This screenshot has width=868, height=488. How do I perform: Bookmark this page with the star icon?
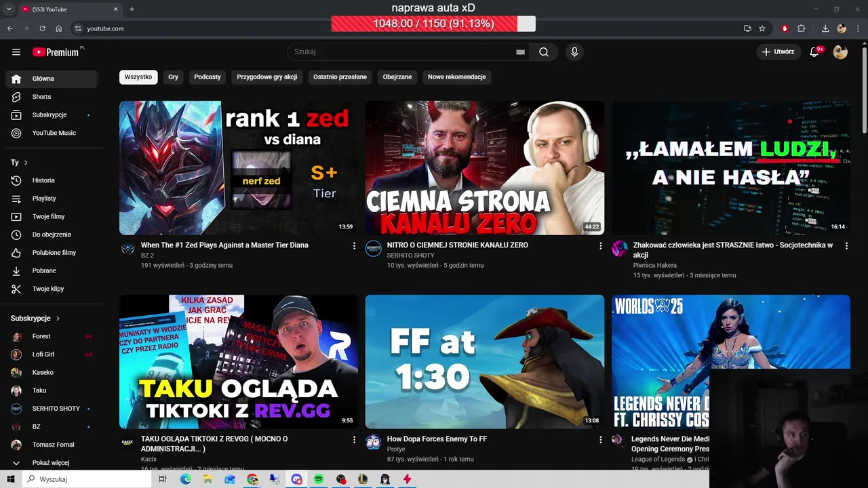762,28
